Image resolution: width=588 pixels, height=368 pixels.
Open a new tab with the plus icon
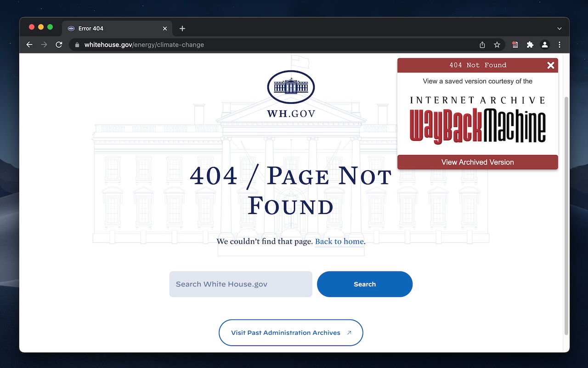[x=182, y=28]
